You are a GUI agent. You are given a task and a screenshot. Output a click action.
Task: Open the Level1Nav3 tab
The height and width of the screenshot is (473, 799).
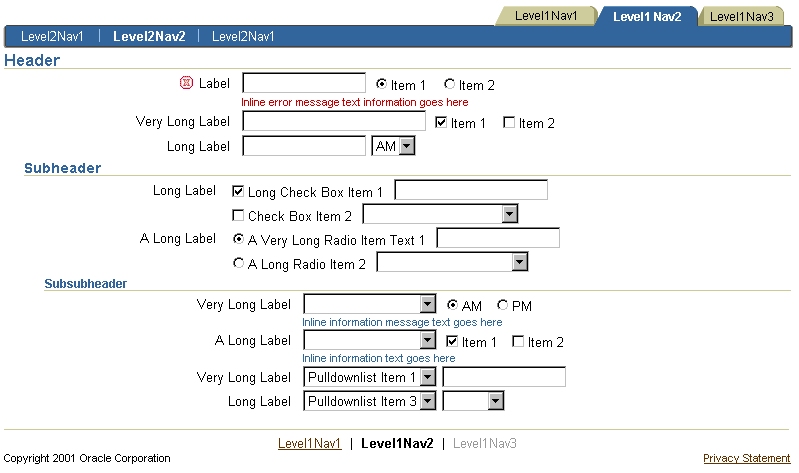coord(741,16)
